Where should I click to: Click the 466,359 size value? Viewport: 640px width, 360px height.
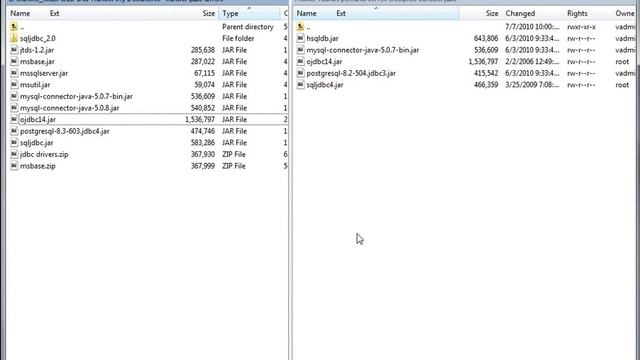(x=486, y=85)
